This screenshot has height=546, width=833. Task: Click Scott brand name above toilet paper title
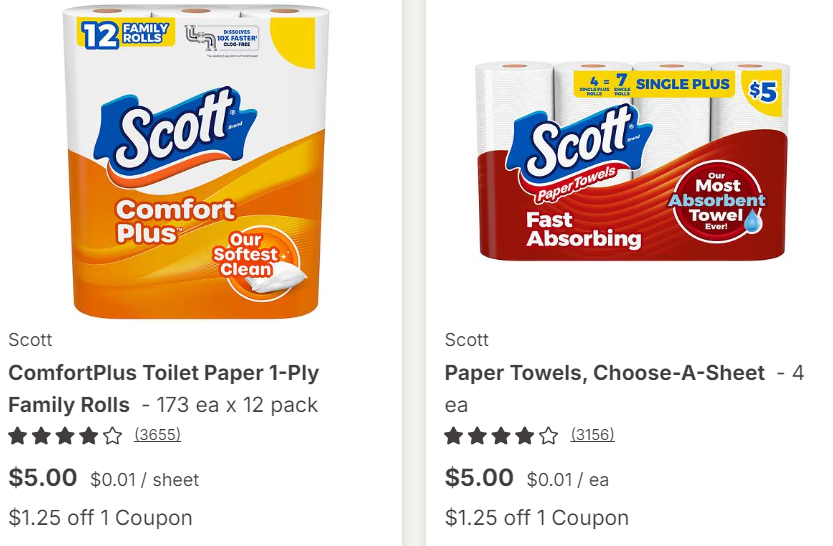click(x=30, y=339)
